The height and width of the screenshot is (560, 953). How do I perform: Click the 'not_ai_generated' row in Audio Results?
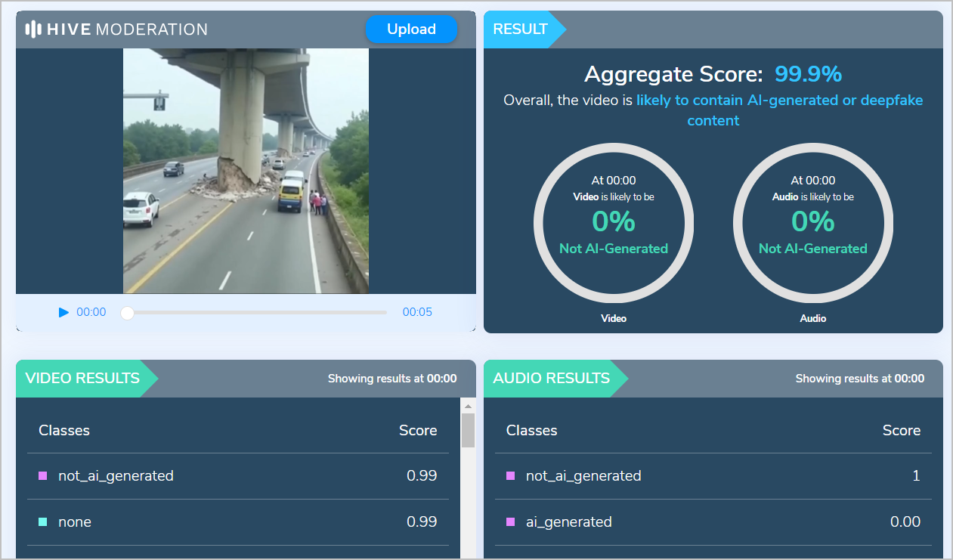[713, 476]
